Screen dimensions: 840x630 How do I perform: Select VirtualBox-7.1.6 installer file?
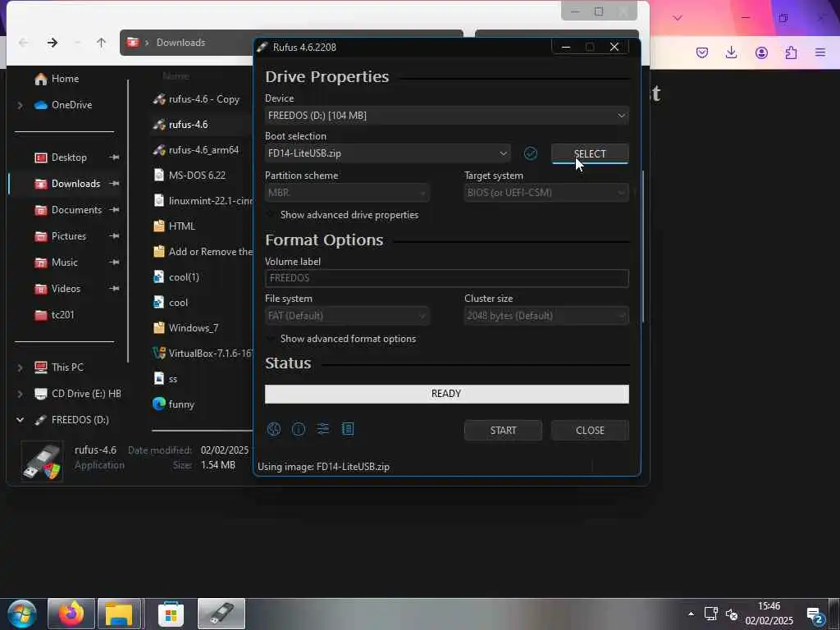coord(202,353)
